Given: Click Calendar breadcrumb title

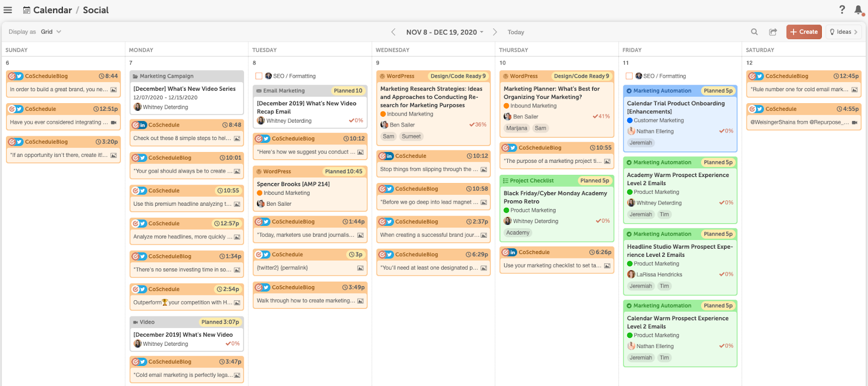Looking at the screenshot, I should coord(53,10).
